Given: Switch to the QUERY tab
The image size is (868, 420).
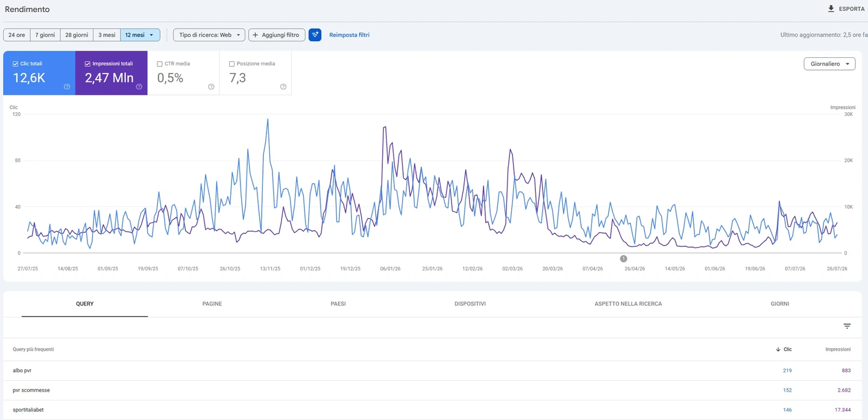Looking at the screenshot, I should 85,304.
